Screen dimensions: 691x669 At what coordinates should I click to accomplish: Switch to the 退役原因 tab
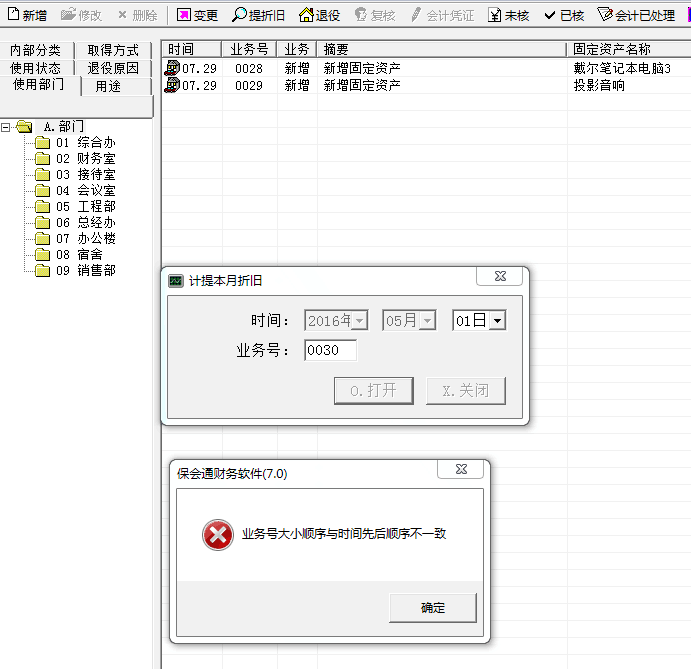(113, 68)
